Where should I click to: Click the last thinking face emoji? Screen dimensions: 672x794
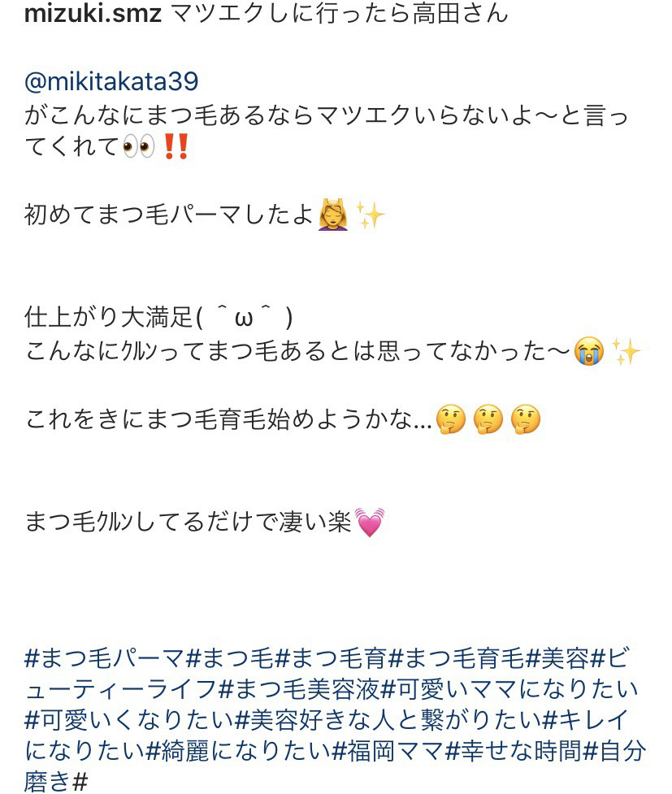[x=526, y=420]
